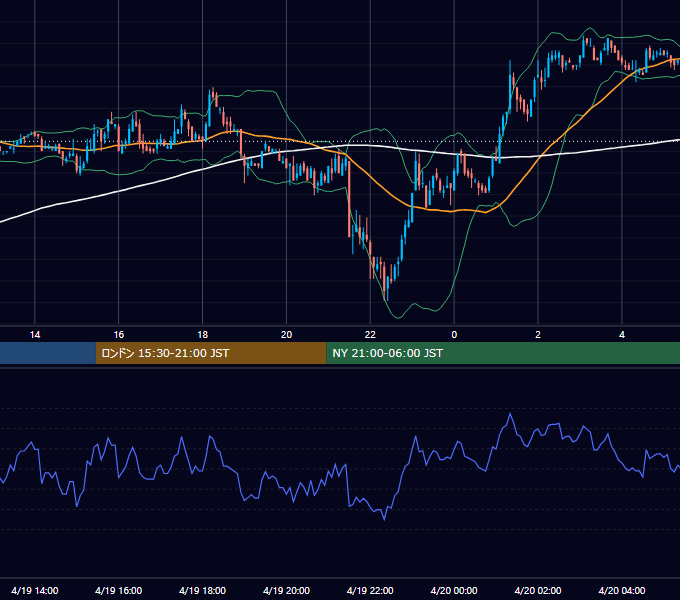The image size is (680, 600).
Task: Click the hour label 4 on price chart axis
Action: coord(622,335)
